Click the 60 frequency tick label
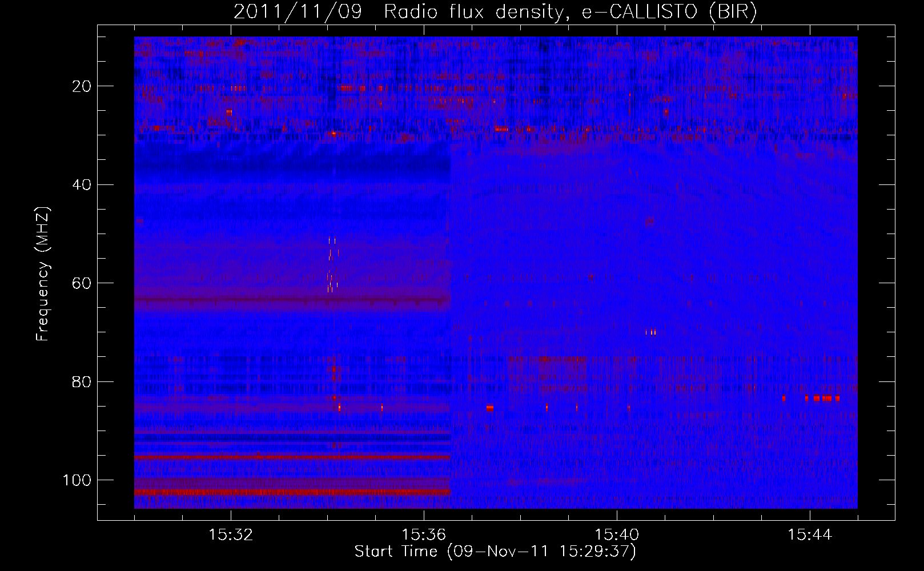924x571 pixels. coord(82,283)
